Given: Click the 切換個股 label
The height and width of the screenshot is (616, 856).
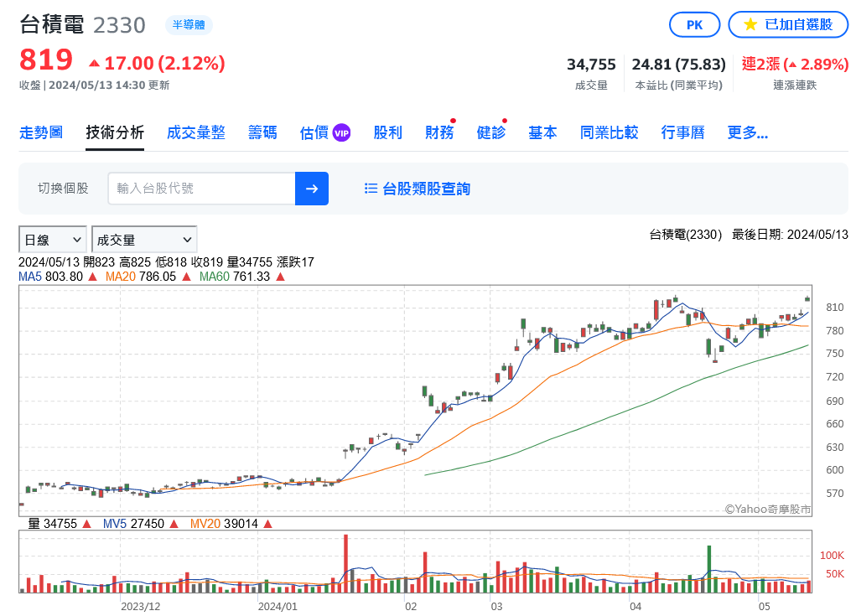Looking at the screenshot, I should pyautogui.click(x=64, y=189).
